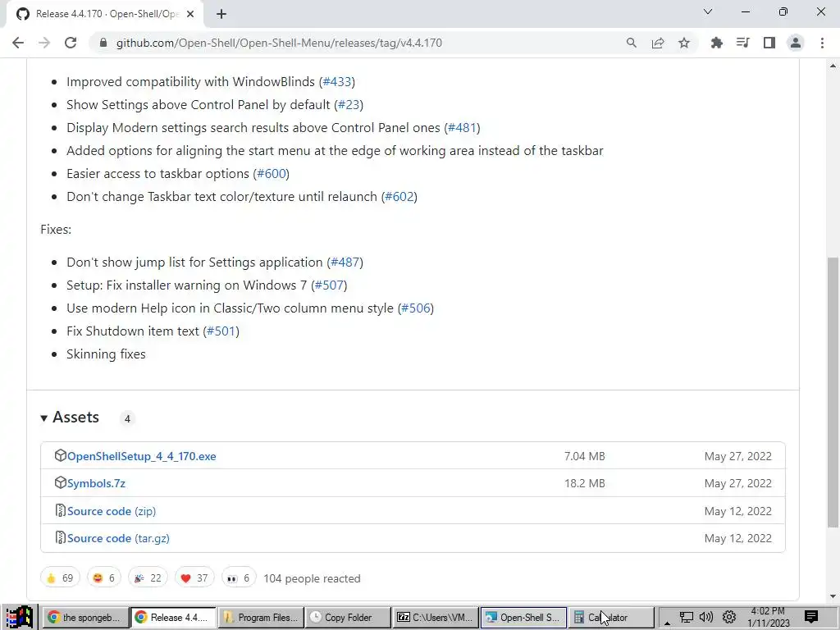840x630 pixels.
Task: Download Source code (tar.gz)
Action: click(118, 538)
